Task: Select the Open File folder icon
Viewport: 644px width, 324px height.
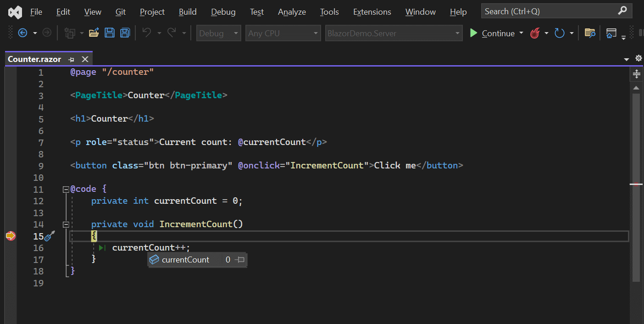Action: (94, 33)
